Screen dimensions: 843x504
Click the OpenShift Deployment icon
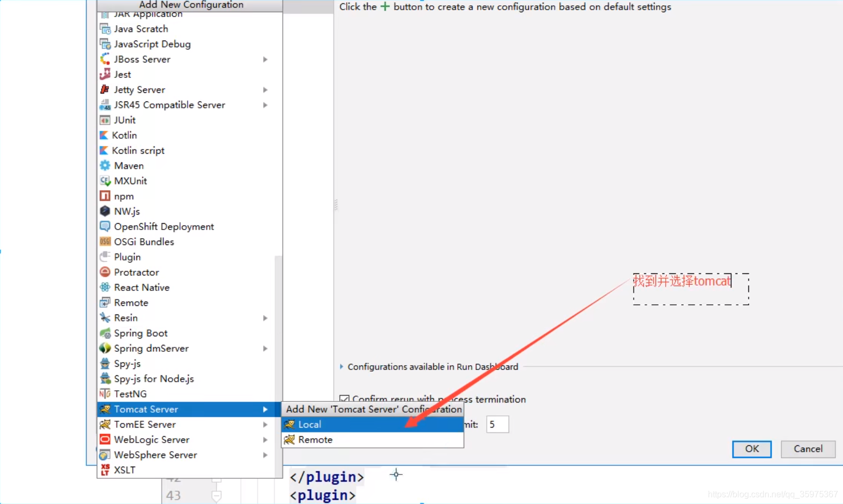(x=105, y=226)
